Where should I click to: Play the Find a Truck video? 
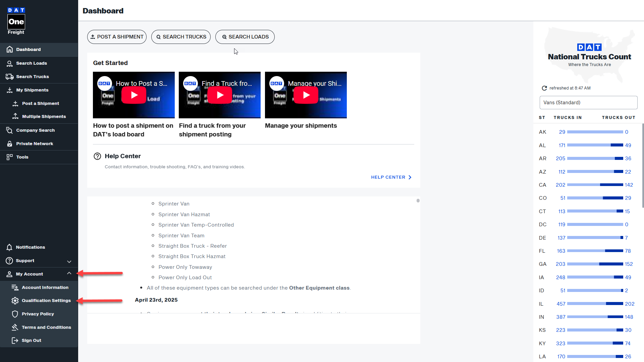click(220, 95)
